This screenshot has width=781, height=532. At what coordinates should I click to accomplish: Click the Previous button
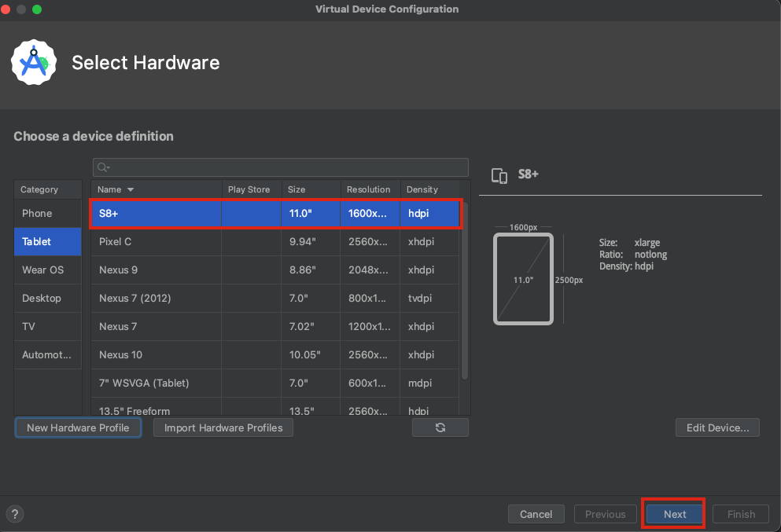[x=605, y=514]
